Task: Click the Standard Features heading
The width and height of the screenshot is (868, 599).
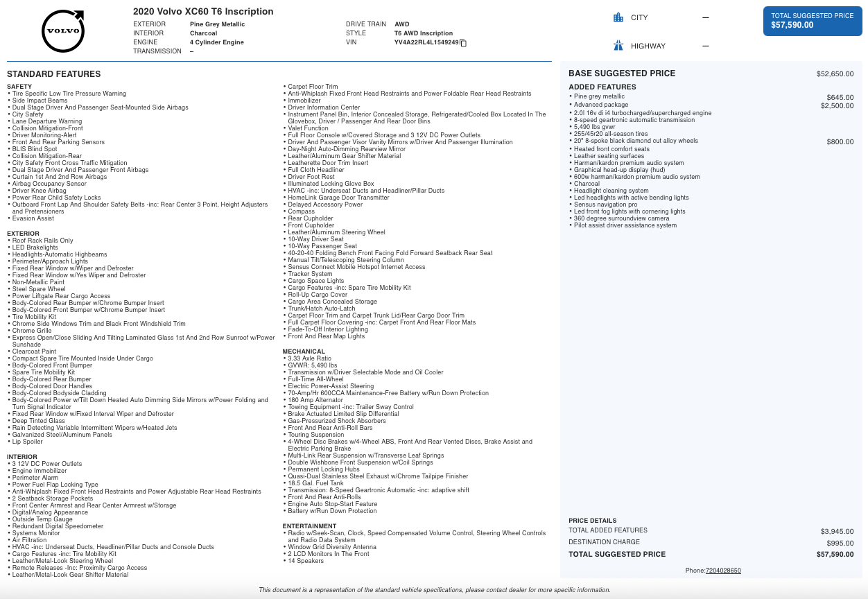Action: pos(53,74)
